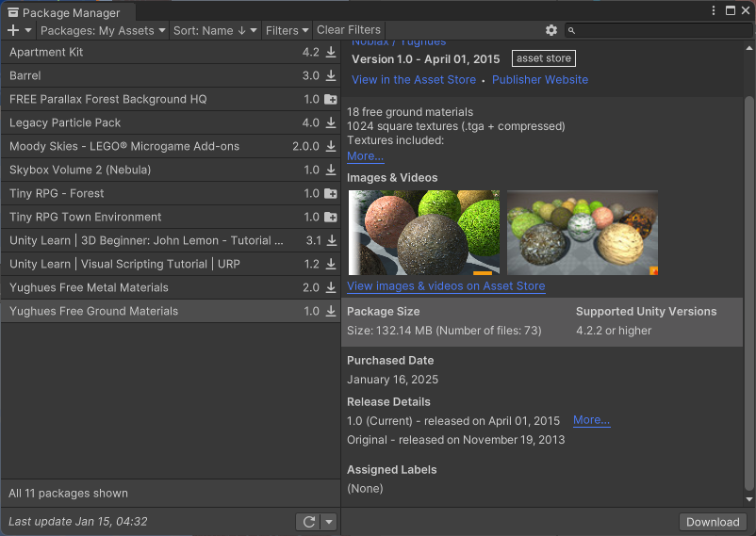The width and height of the screenshot is (756, 536).
Task: Click More... under description text
Action: [x=366, y=156]
